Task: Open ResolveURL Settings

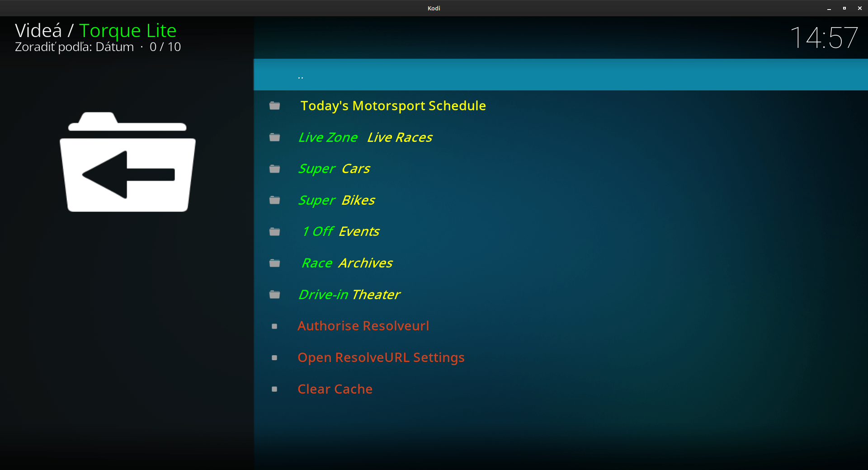Action: [561, 358]
